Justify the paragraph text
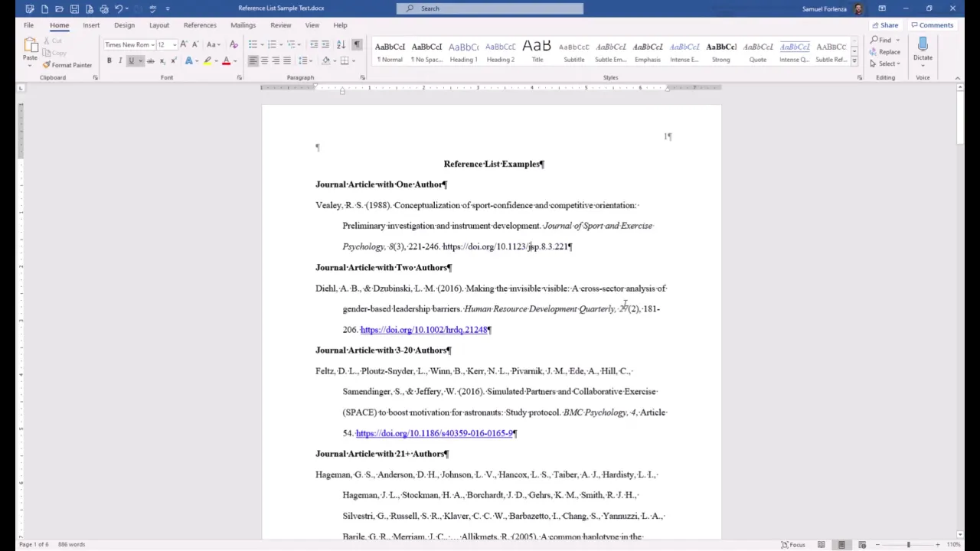 (x=286, y=60)
